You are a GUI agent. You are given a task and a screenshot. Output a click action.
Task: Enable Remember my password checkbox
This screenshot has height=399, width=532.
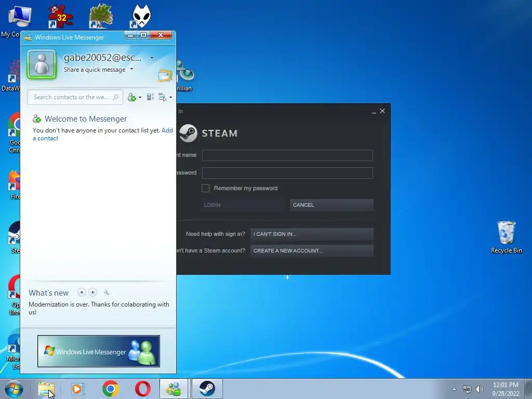pos(205,188)
